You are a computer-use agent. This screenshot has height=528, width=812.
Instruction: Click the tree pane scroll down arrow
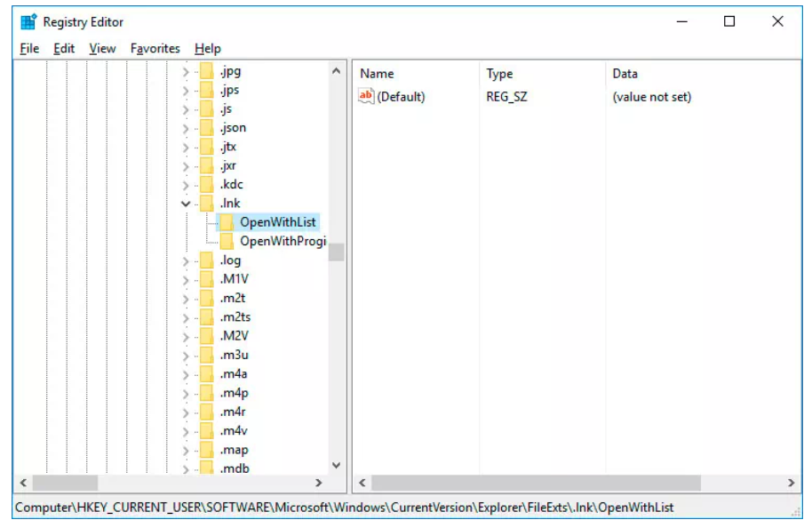point(336,465)
